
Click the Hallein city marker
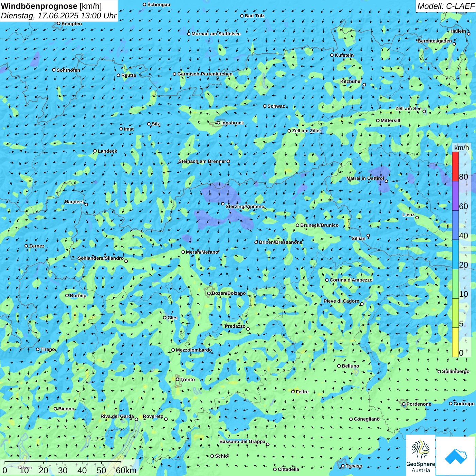tap(469, 34)
